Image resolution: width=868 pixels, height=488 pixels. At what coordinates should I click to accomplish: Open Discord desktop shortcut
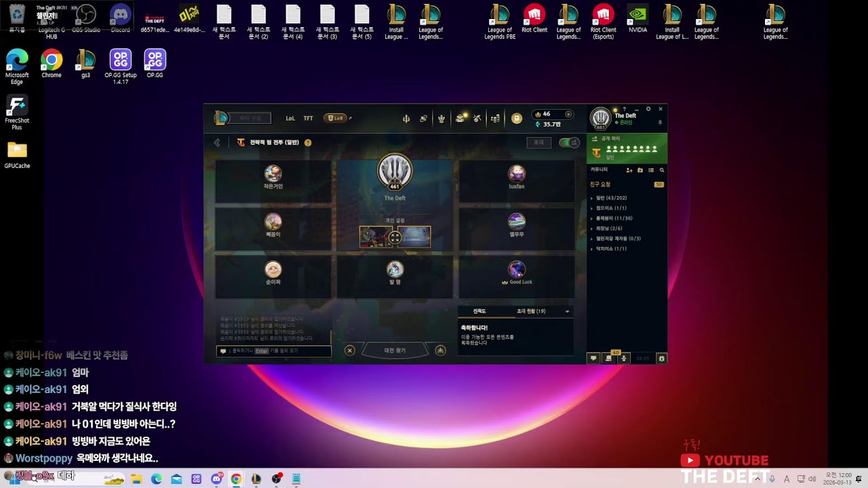tap(120, 18)
